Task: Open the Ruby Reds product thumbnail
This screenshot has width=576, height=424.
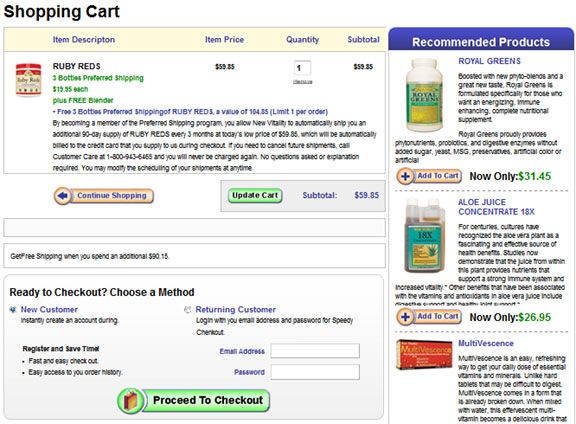Action: point(28,80)
